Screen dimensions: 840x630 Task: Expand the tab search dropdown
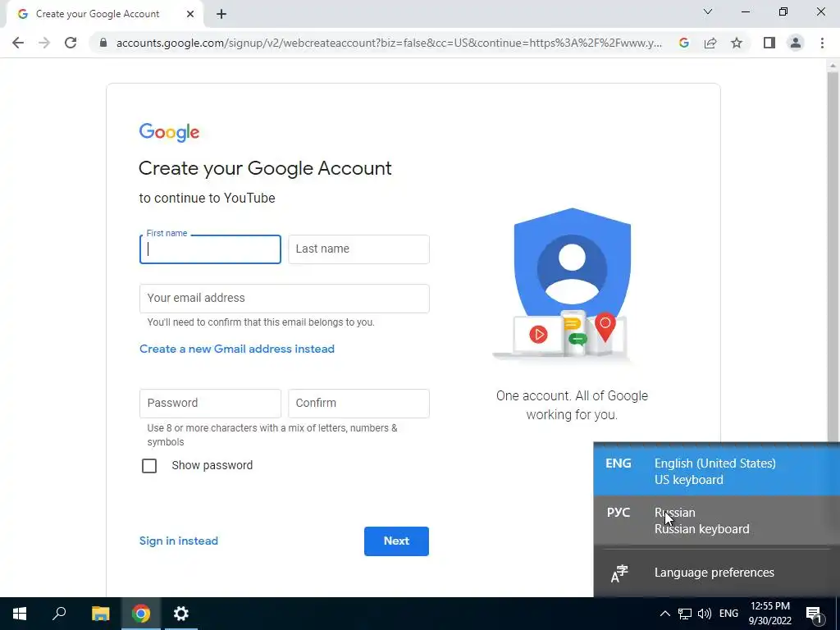(708, 11)
